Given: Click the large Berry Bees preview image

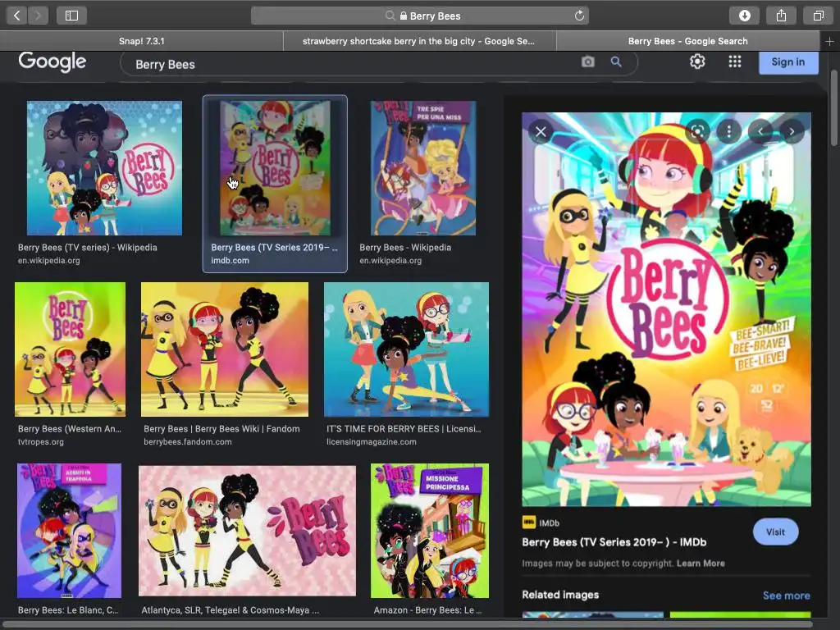Looking at the screenshot, I should [x=666, y=309].
